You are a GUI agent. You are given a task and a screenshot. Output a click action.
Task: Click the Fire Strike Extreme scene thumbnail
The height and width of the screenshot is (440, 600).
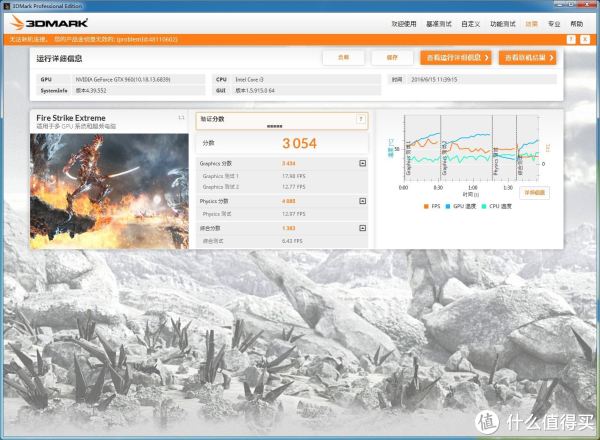pyautogui.click(x=109, y=191)
